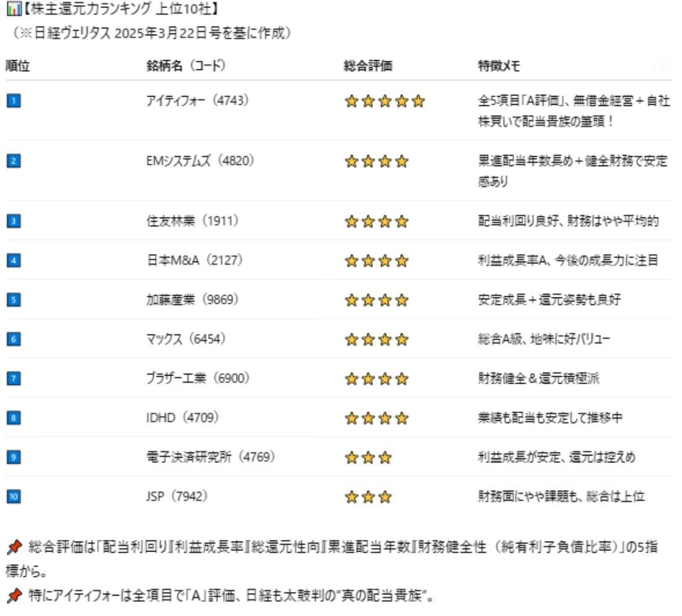Select the stock name IDHD（4709）

click(183, 418)
